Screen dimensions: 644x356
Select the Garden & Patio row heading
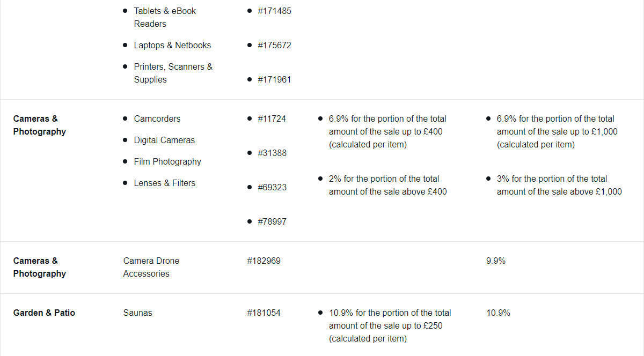click(44, 313)
